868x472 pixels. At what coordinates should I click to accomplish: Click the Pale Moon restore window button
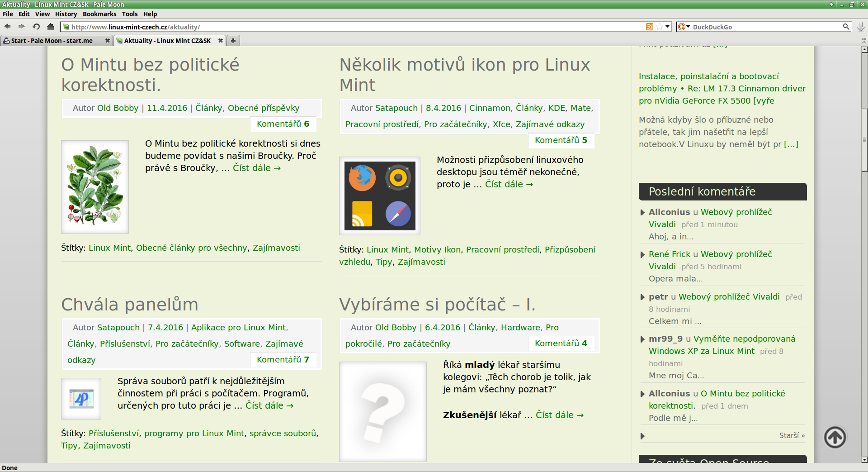point(852,5)
